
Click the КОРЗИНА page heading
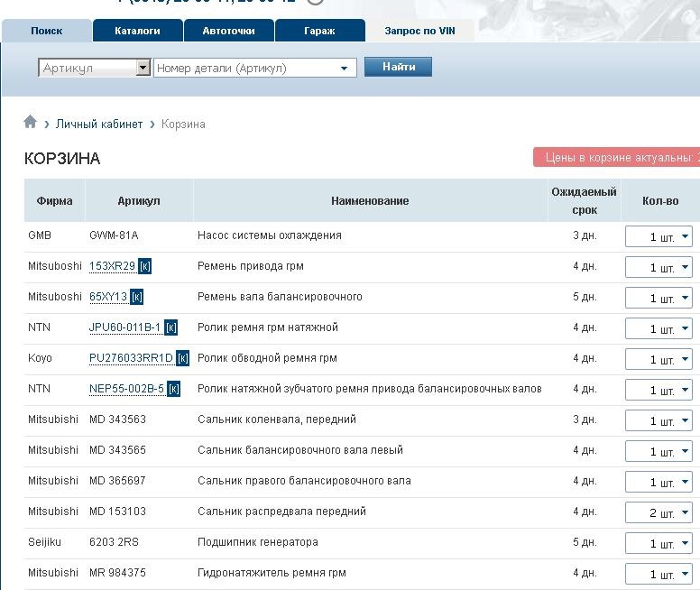click(x=62, y=159)
